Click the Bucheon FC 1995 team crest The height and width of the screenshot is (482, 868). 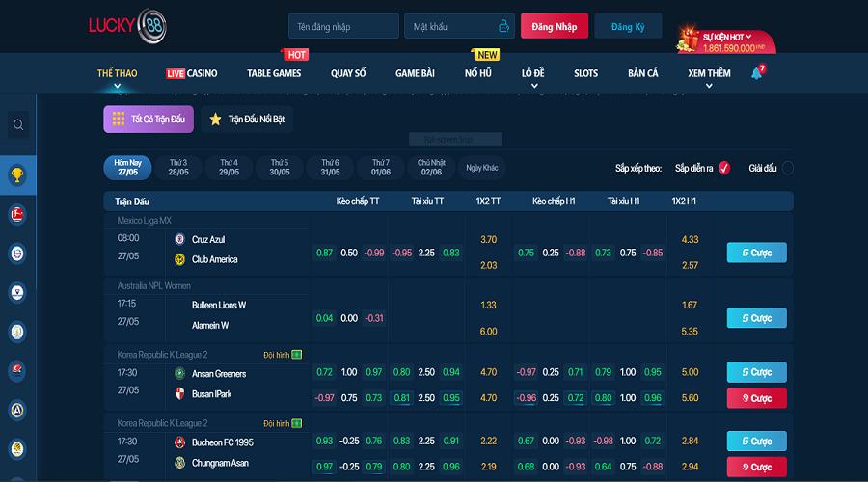(x=180, y=442)
